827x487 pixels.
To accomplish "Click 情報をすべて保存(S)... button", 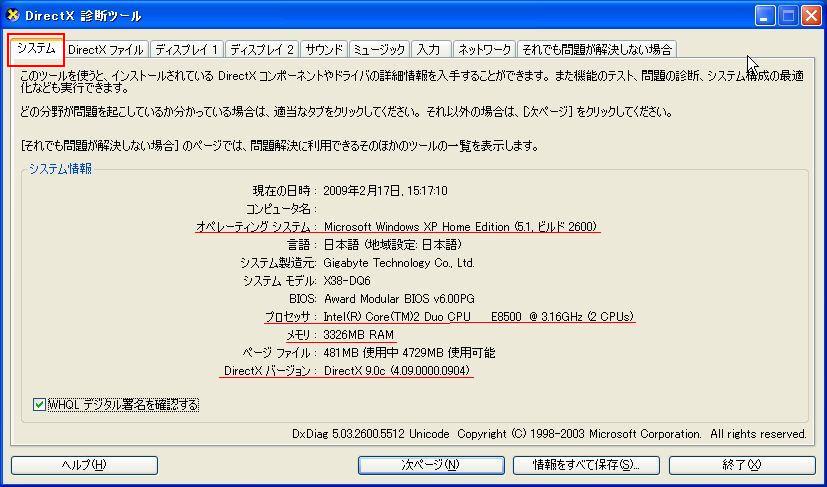I will (x=586, y=465).
